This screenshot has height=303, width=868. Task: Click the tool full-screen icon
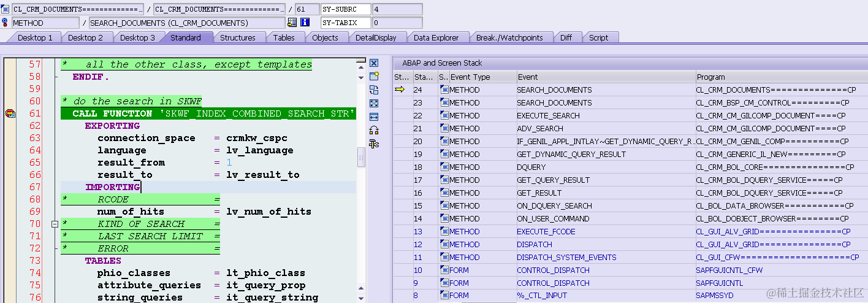pyautogui.click(x=374, y=103)
